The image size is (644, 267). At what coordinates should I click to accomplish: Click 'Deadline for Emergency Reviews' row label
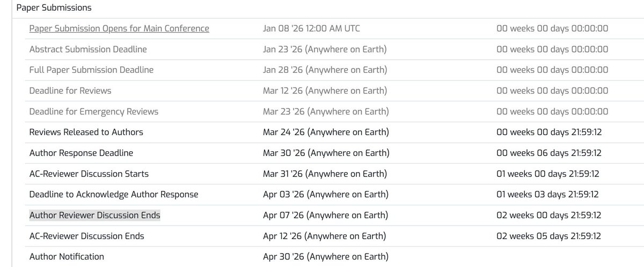(x=94, y=112)
